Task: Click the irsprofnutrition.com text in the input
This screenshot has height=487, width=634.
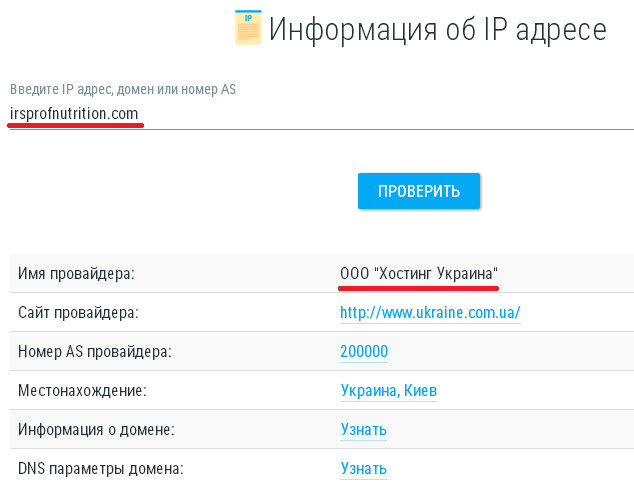Action: pos(74,113)
